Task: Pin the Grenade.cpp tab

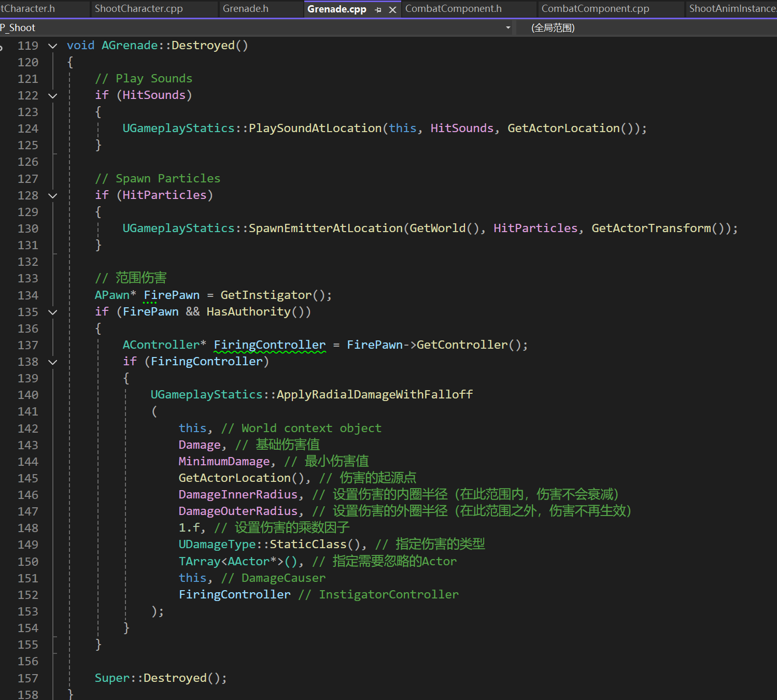Action: coord(378,10)
